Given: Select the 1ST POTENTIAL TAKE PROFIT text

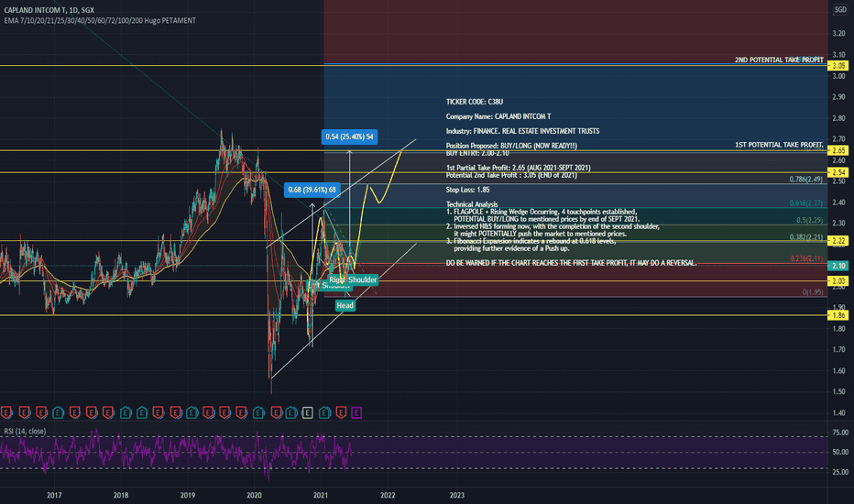Looking at the screenshot, I should pos(779,145).
